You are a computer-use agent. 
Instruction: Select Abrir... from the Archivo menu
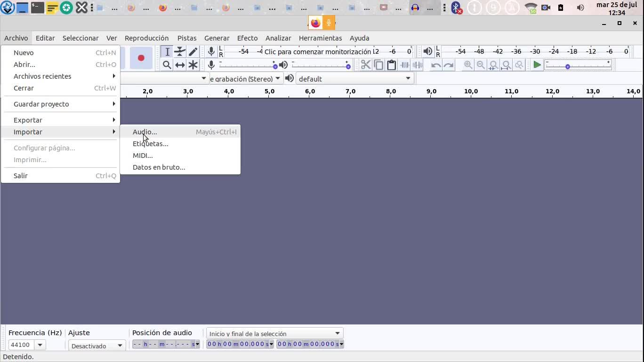[60, 65]
